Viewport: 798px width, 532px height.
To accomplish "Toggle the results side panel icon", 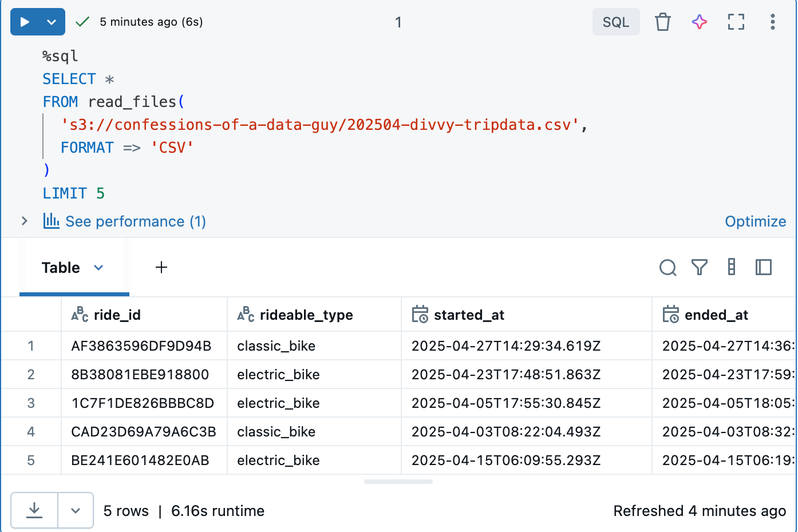I will (764, 267).
